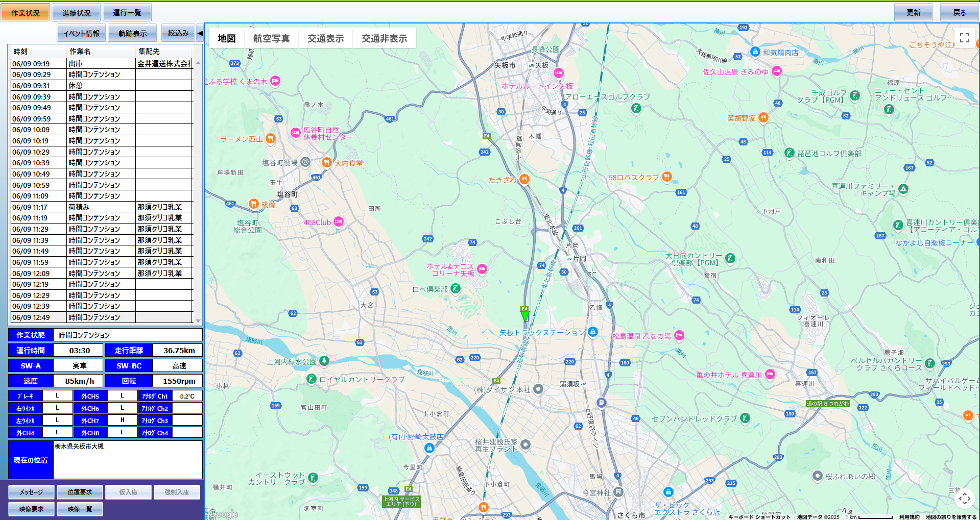Click 塩谷町役場 town hall marker
The image size is (980, 520).
tap(305, 162)
